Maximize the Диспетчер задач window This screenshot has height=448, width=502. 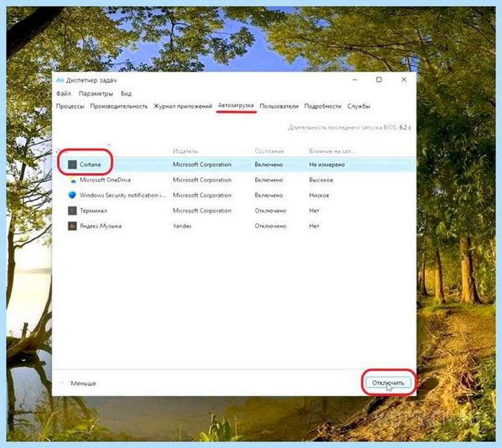(x=379, y=79)
